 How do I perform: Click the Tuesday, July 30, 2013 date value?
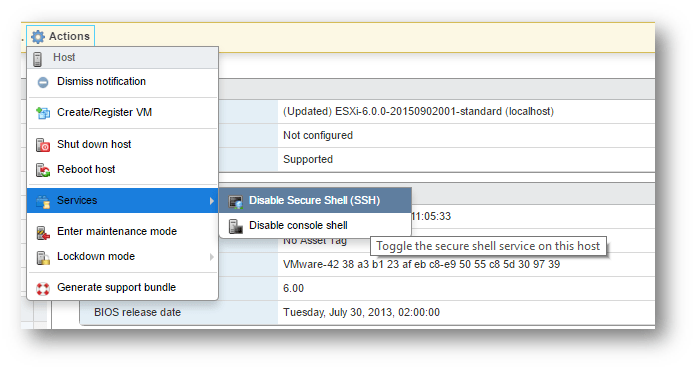(361, 312)
